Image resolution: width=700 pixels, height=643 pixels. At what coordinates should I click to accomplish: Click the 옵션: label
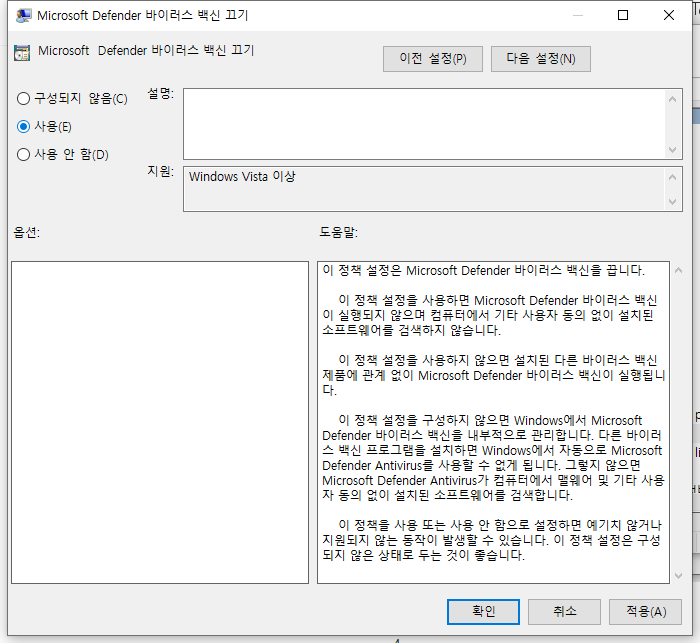27,232
